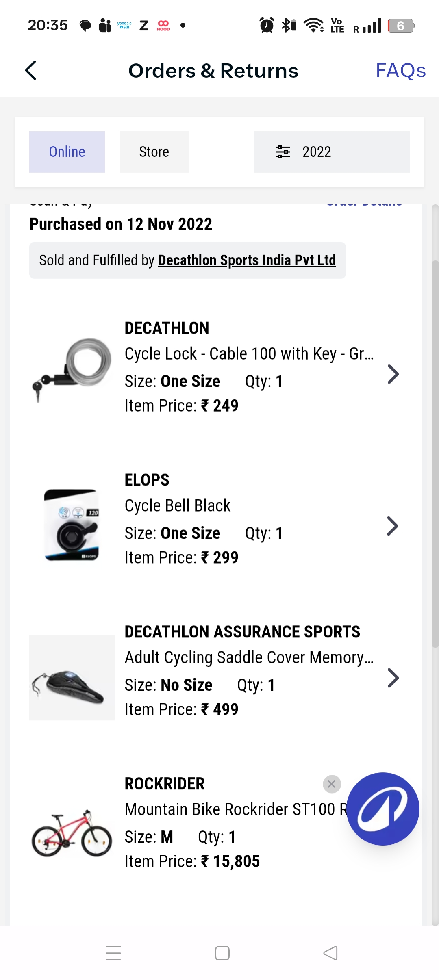
Task: Open the Android recent apps menu
Action: (113, 953)
